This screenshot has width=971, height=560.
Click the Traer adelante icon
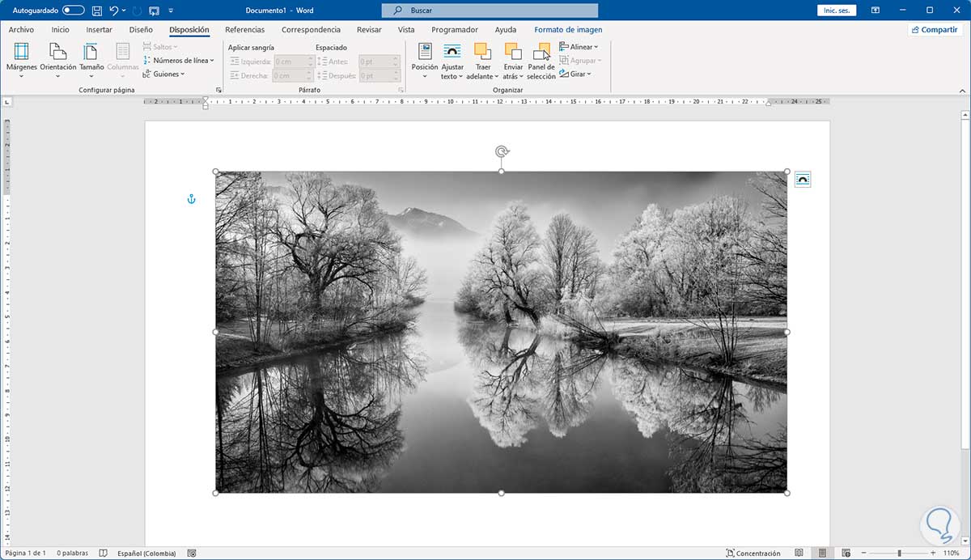(x=483, y=52)
